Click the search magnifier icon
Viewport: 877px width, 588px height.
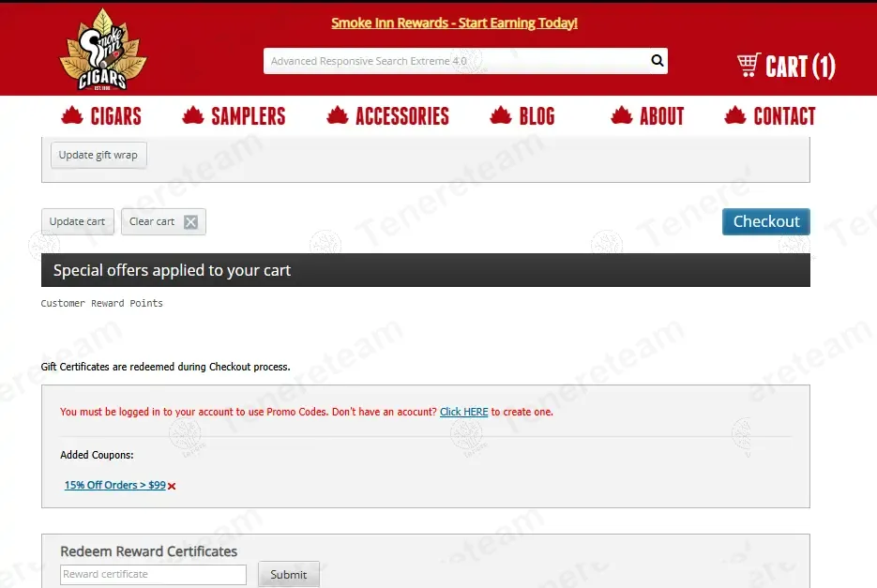[x=658, y=61]
